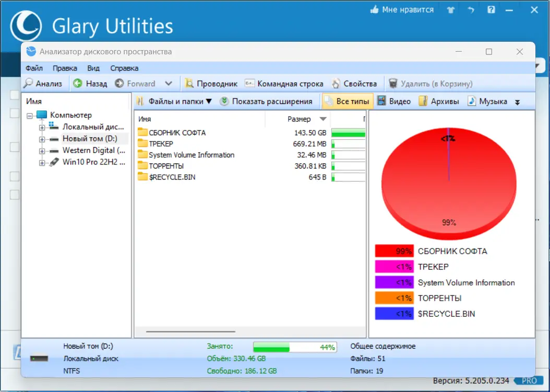Select Локальный диск in the tree
550x392 pixels.
[93, 127]
